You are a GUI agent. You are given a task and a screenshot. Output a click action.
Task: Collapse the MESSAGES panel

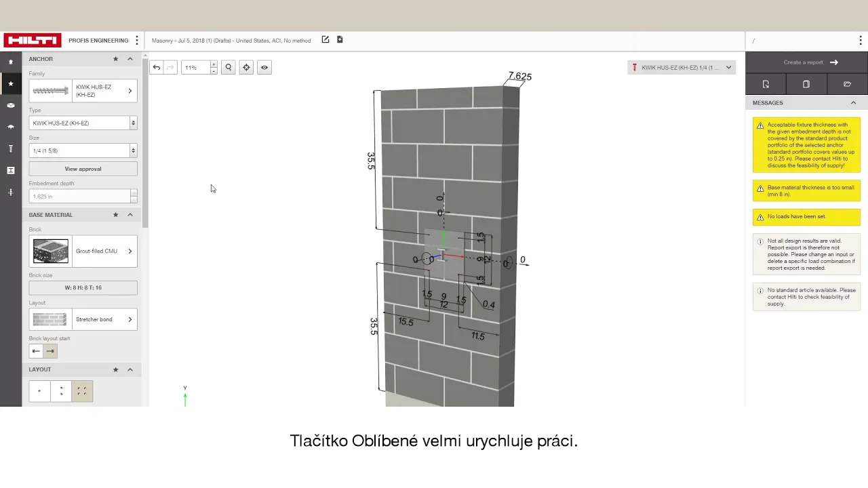pos(853,103)
